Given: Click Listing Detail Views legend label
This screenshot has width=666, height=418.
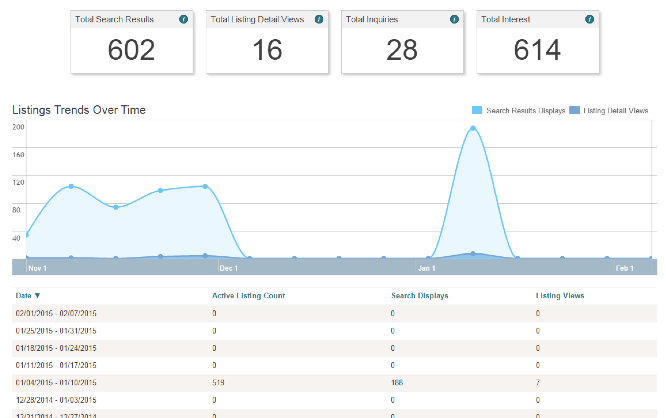Looking at the screenshot, I should coord(615,110).
